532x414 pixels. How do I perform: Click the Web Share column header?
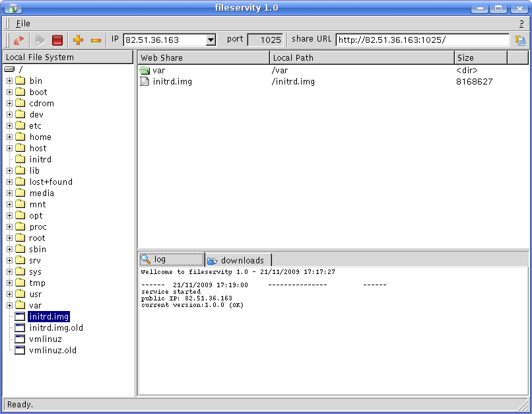tap(203, 58)
